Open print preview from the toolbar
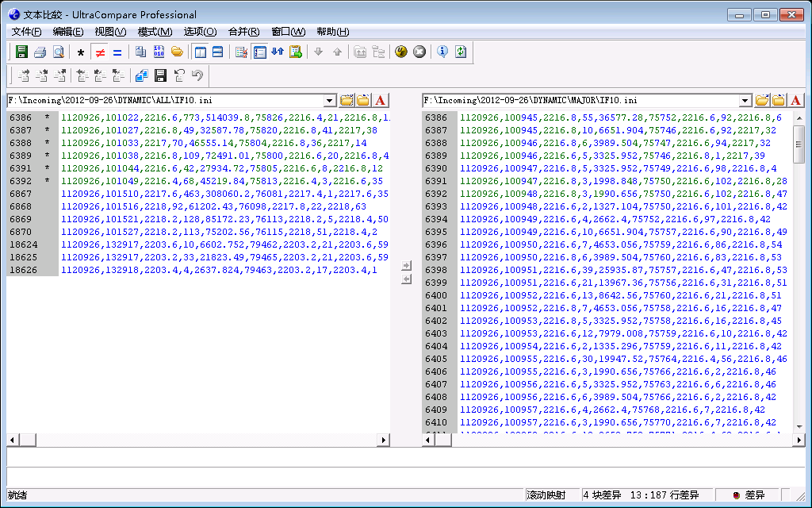The image size is (812, 508). (x=59, y=52)
